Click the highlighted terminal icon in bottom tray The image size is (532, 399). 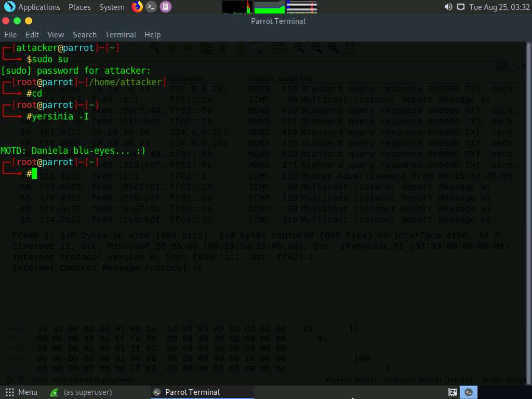click(x=469, y=393)
